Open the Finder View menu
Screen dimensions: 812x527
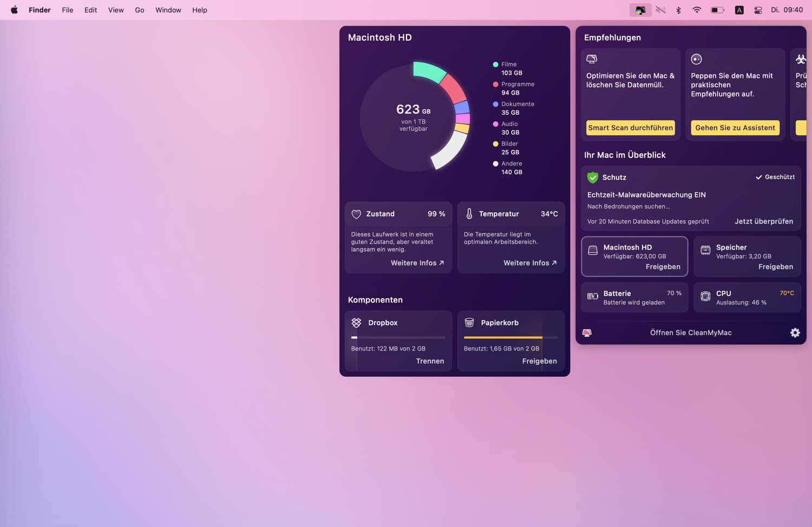[116, 10]
